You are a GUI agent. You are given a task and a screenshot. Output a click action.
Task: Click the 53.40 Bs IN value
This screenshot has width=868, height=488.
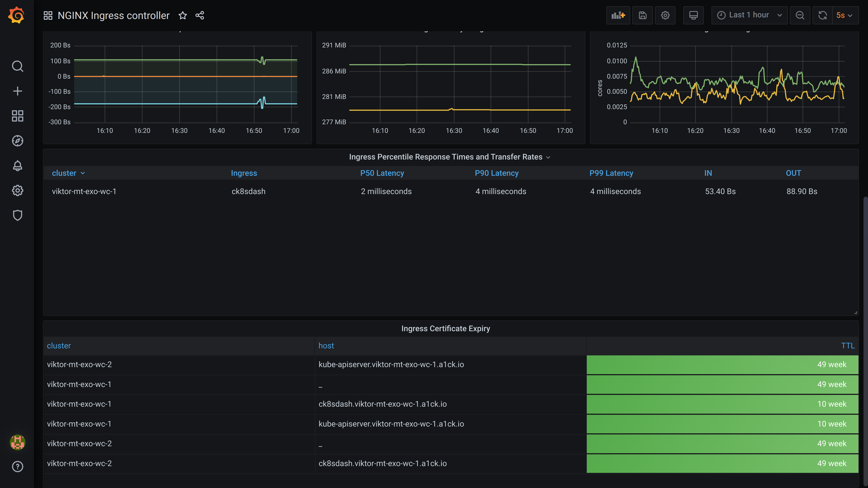tap(720, 191)
